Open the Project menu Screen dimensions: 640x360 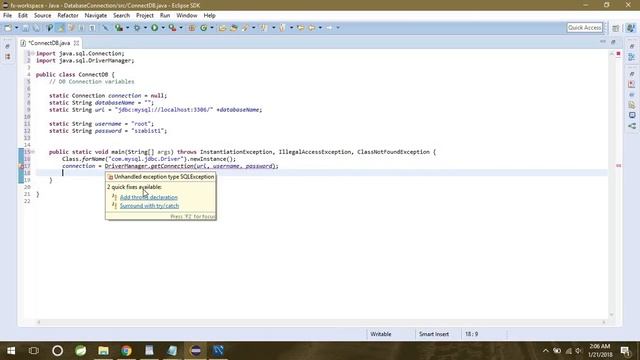(144, 16)
